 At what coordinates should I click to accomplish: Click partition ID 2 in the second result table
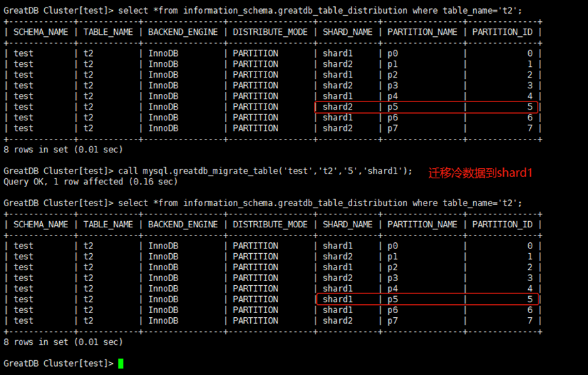point(530,267)
